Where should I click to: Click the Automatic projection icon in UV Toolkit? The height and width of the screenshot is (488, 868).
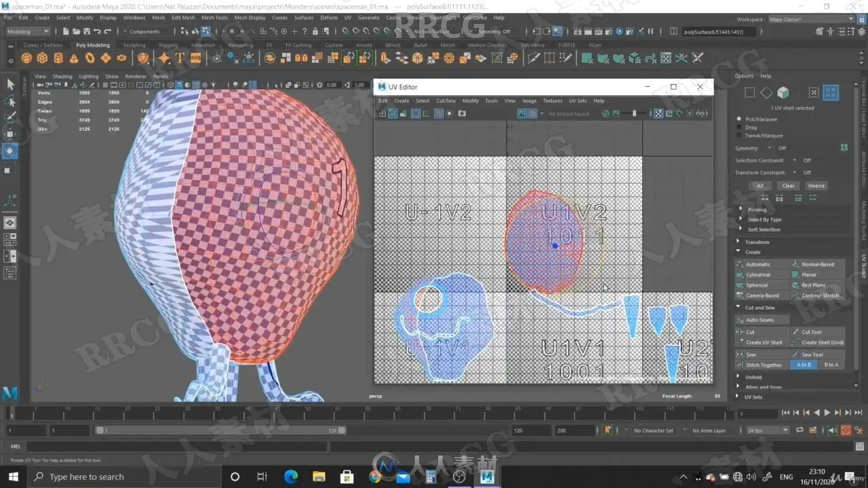(740, 264)
